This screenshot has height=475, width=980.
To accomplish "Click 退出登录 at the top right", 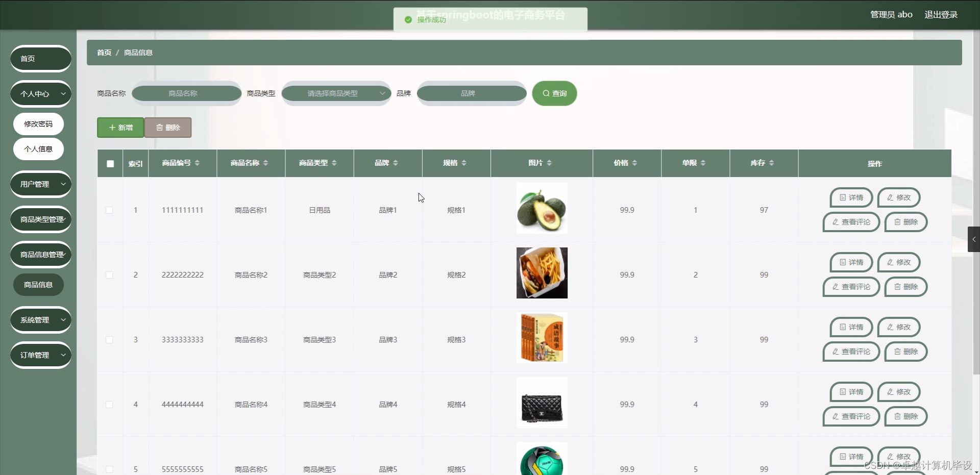I will pyautogui.click(x=941, y=14).
